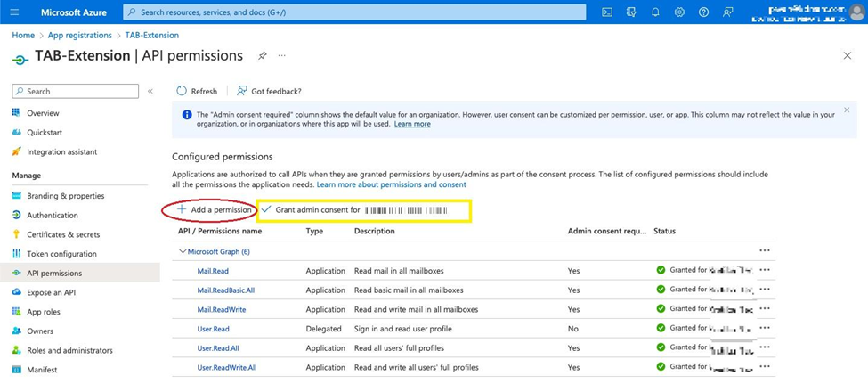Screen dimensions: 868x384
Task: Open the feedback icon in top bar
Action: tap(728, 12)
